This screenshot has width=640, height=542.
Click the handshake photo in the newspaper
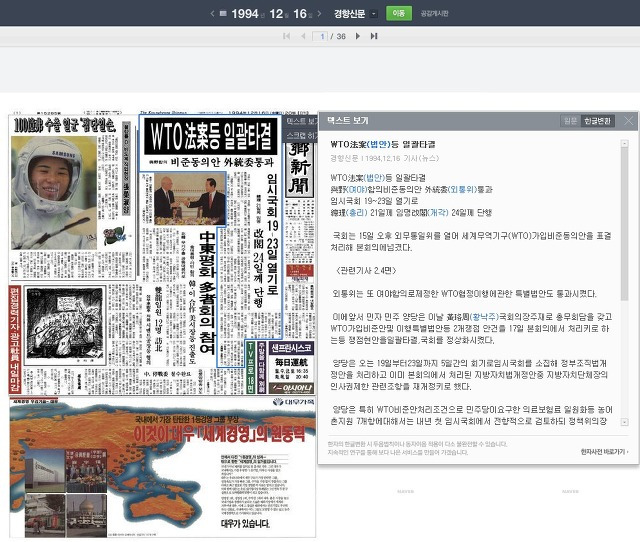pos(189,198)
